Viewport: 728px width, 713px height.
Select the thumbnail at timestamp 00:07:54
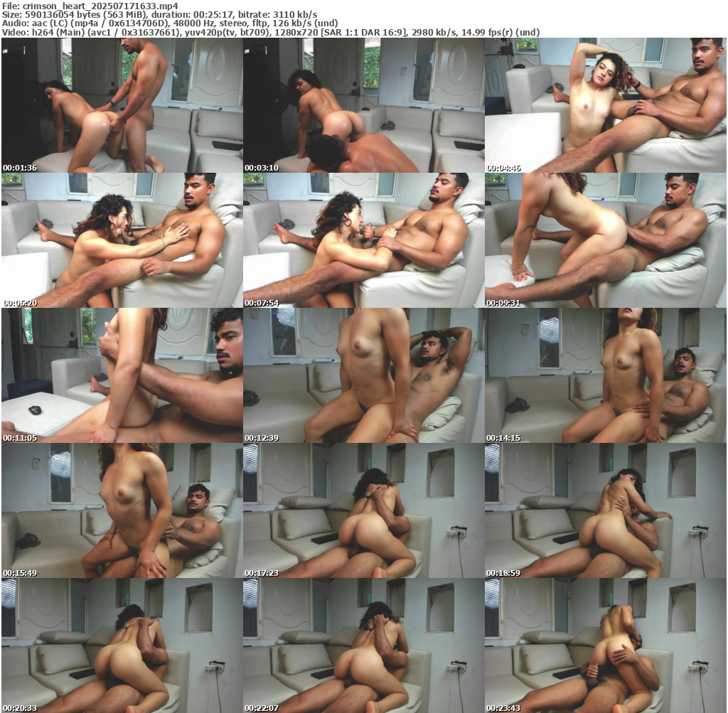tap(363, 240)
